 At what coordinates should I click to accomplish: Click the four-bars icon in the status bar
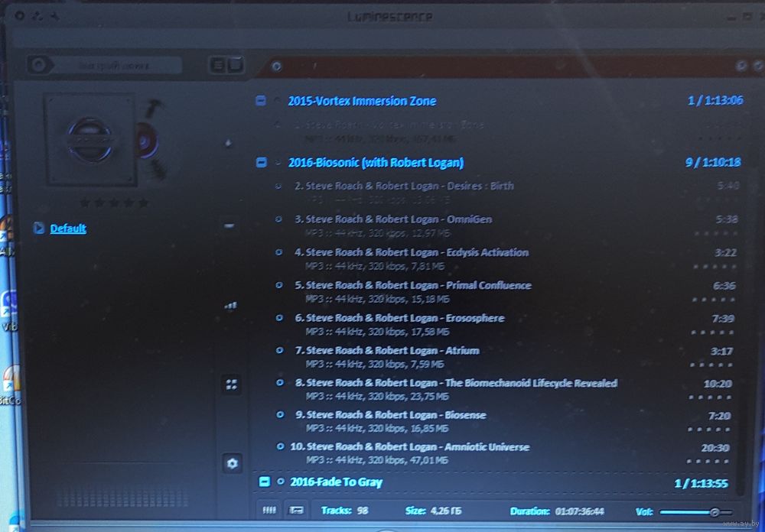click(269, 510)
